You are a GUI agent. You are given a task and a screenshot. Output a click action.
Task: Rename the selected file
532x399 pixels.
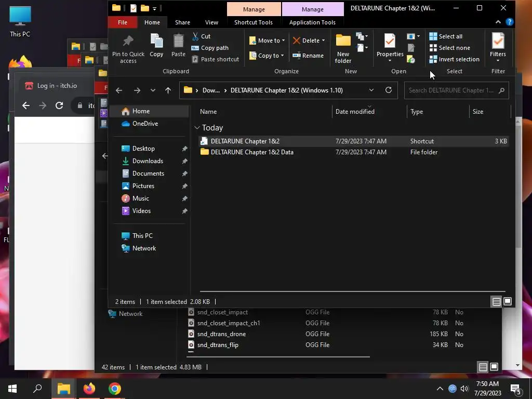[x=308, y=56]
